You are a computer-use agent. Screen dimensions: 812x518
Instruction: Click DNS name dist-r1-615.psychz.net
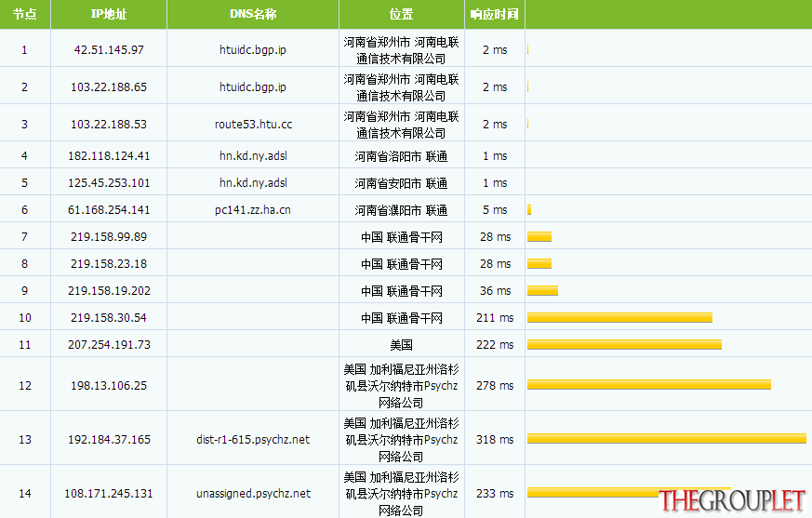click(253, 439)
